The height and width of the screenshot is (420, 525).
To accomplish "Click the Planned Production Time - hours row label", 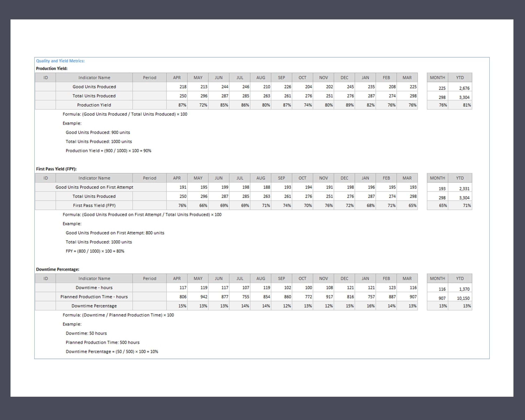I will [94, 297].
